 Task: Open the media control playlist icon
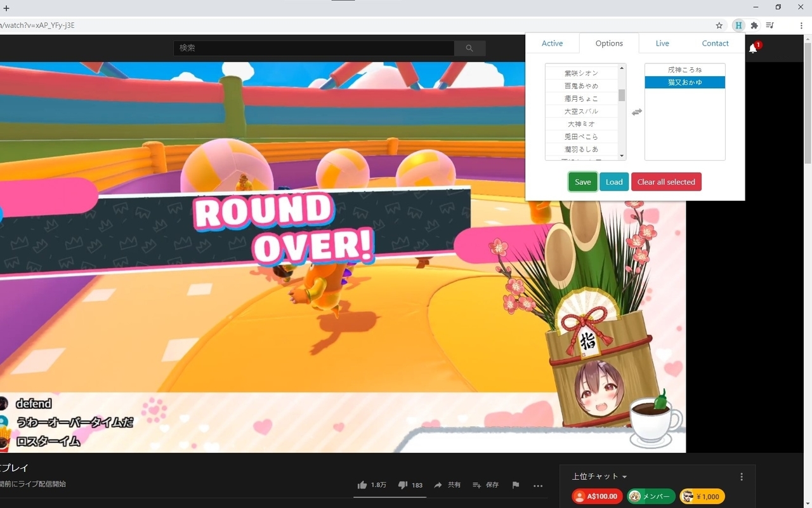(769, 25)
